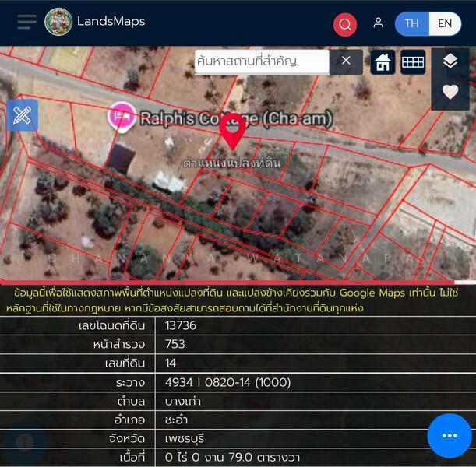
Task: Click the LandsMaps title text
Action: point(111,22)
